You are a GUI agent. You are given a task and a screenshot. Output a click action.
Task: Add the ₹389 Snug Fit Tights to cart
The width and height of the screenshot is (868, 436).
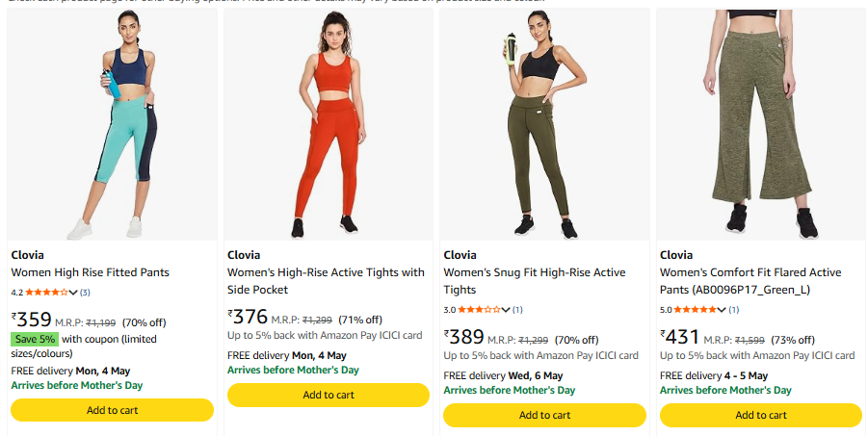tap(544, 415)
